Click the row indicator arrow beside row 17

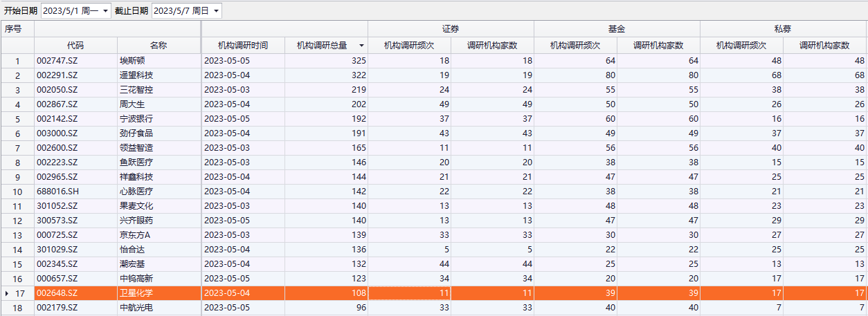[7, 293]
